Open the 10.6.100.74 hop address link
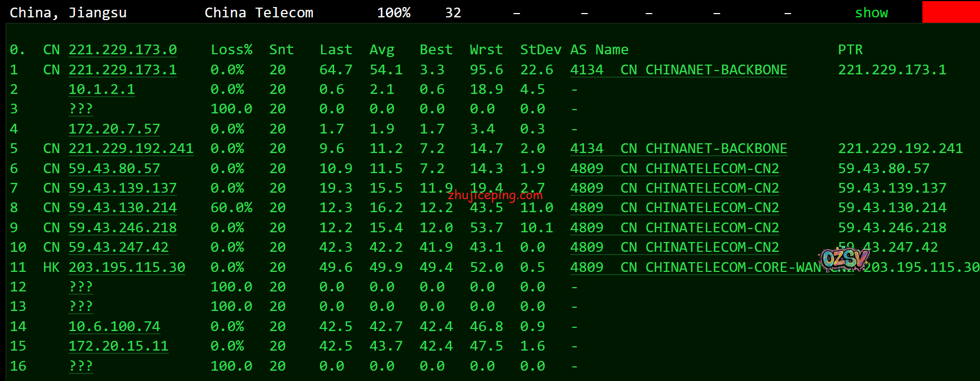The width and height of the screenshot is (980, 381). point(114,327)
